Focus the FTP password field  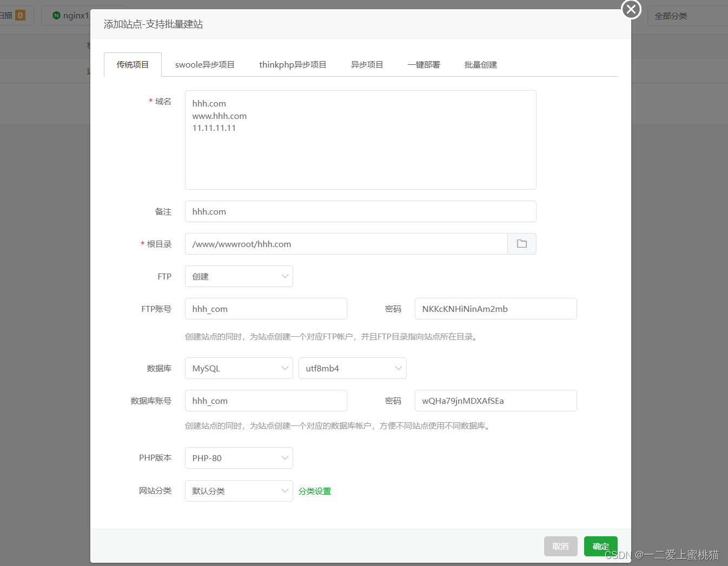pyautogui.click(x=496, y=309)
